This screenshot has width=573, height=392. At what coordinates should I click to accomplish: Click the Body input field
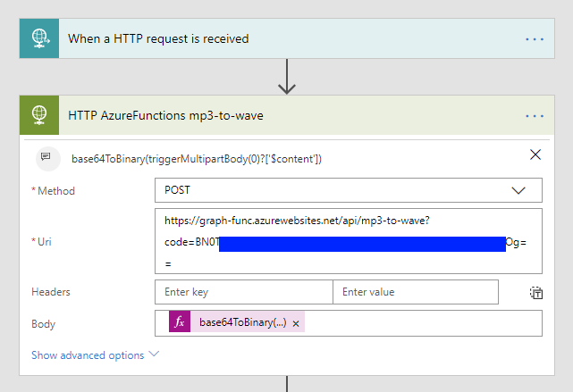coord(420,322)
